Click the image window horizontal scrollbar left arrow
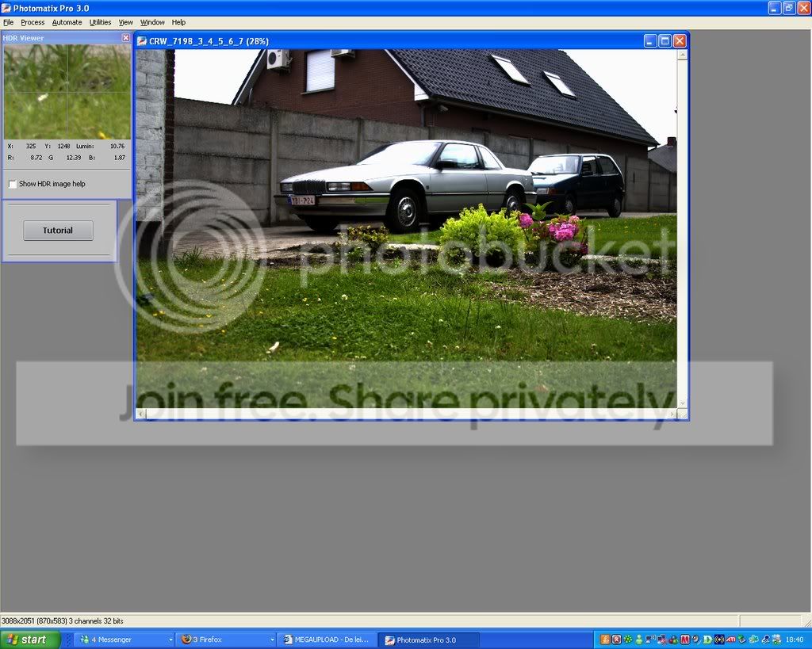Screen dimensions: 812x649 point(141,414)
